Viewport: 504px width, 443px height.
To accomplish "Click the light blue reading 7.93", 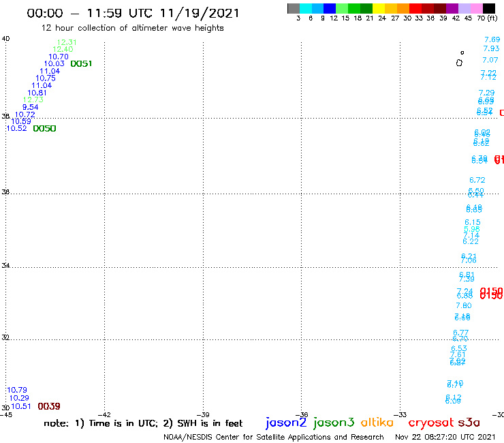I will point(492,48).
